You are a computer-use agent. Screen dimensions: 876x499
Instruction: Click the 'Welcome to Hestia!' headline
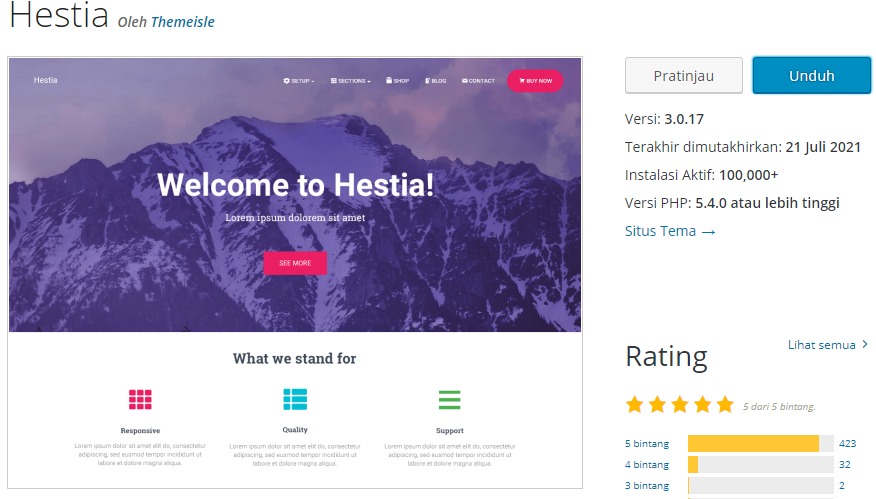click(295, 185)
